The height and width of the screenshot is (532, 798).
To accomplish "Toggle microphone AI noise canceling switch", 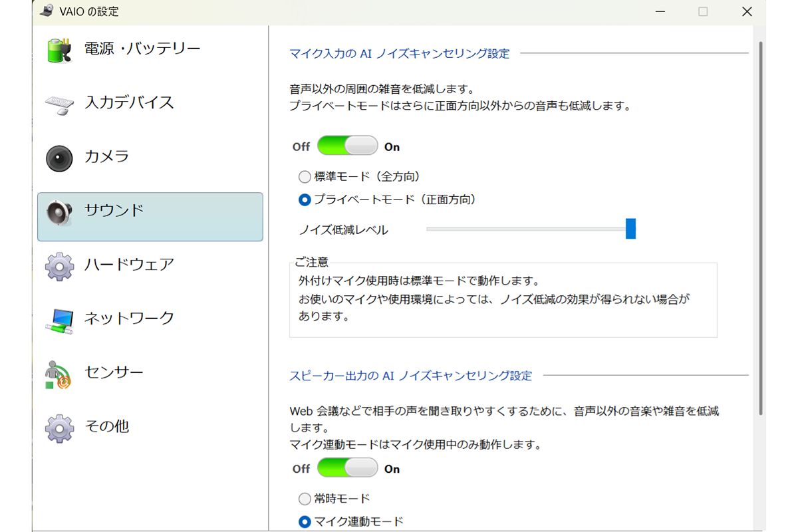I will click(348, 146).
